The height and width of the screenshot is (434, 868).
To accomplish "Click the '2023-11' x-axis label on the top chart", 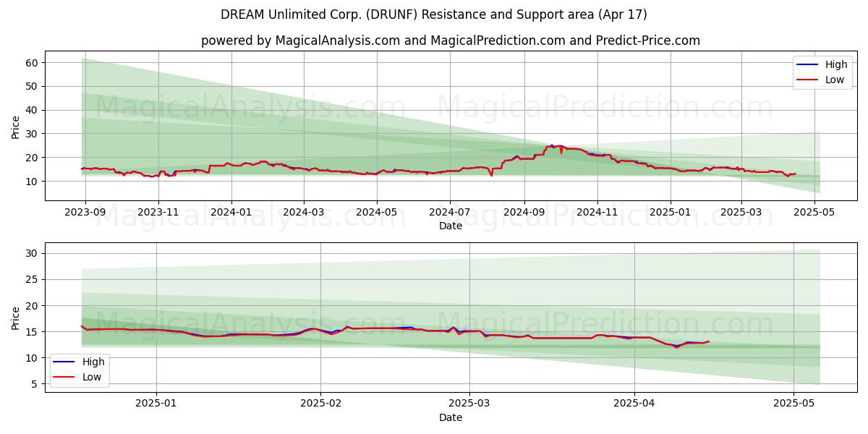I will pyautogui.click(x=158, y=213).
